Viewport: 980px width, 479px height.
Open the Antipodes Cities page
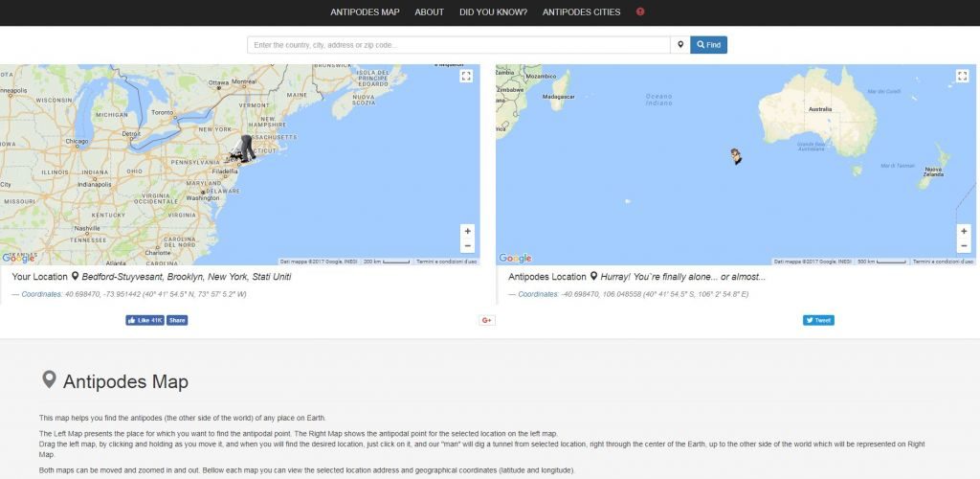[581, 11]
